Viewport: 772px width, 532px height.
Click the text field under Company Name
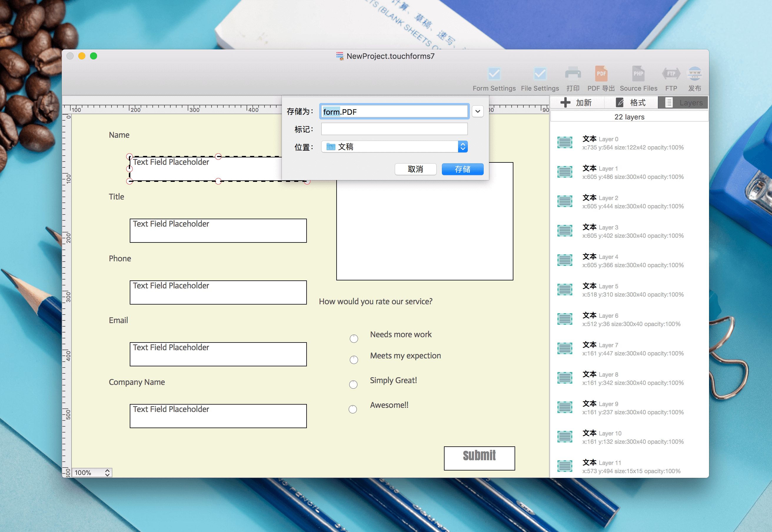218,416
